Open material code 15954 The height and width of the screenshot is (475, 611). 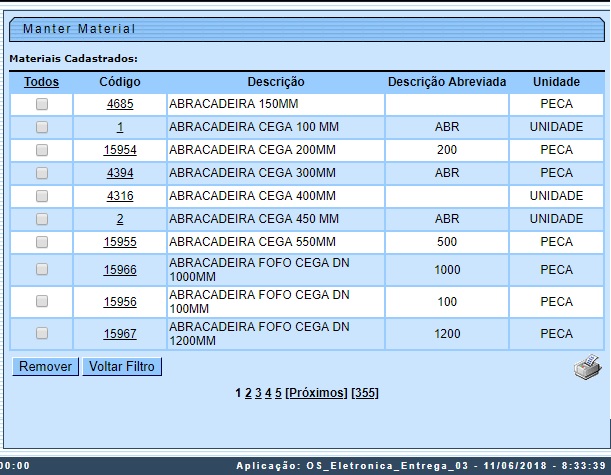[x=120, y=150]
